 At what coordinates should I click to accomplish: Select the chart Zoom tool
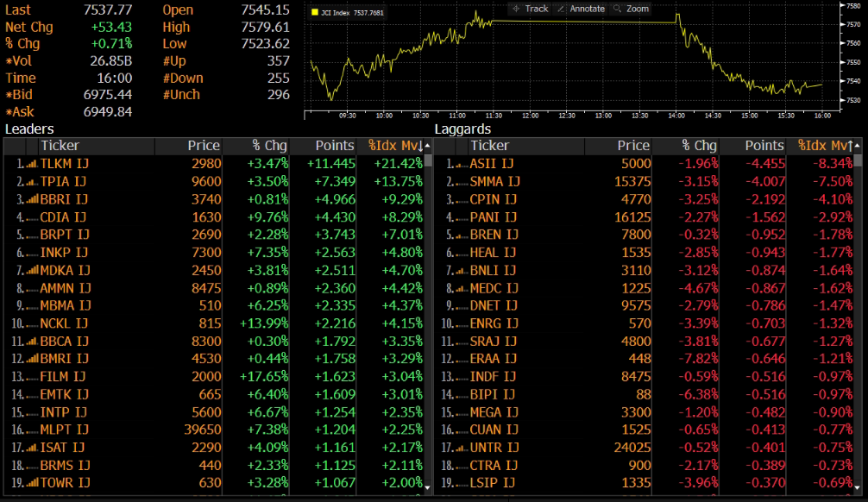631,9
